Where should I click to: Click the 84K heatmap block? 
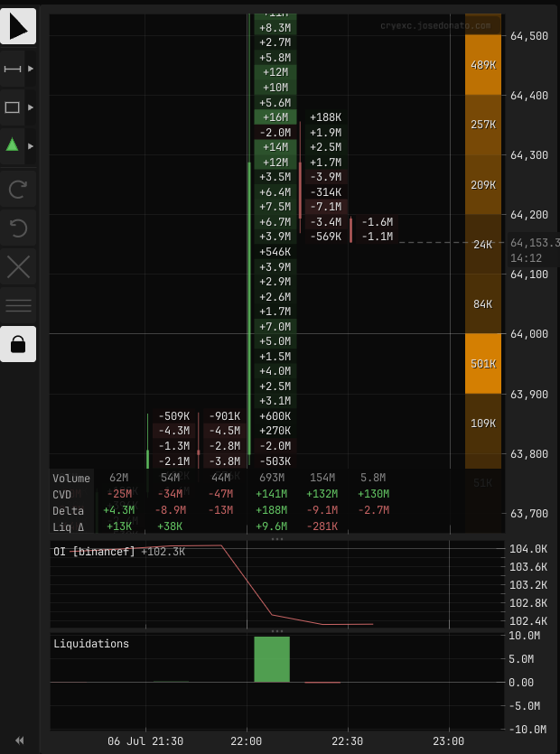tap(483, 304)
